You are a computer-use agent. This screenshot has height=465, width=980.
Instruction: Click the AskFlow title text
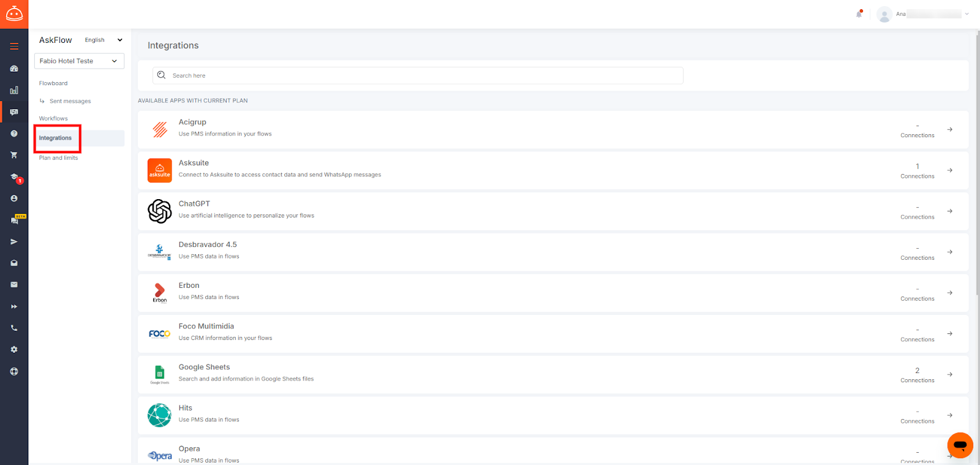55,40
